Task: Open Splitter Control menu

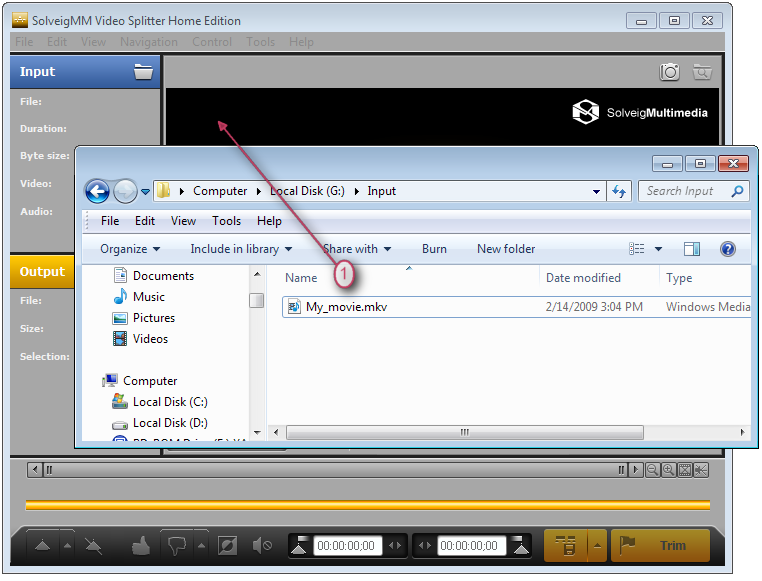Action: [x=212, y=42]
